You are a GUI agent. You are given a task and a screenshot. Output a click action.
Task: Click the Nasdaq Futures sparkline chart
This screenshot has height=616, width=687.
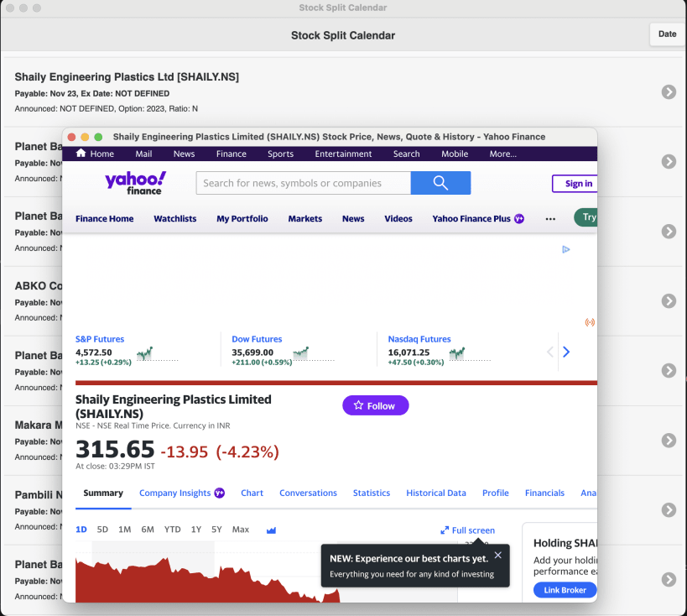tap(470, 353)
